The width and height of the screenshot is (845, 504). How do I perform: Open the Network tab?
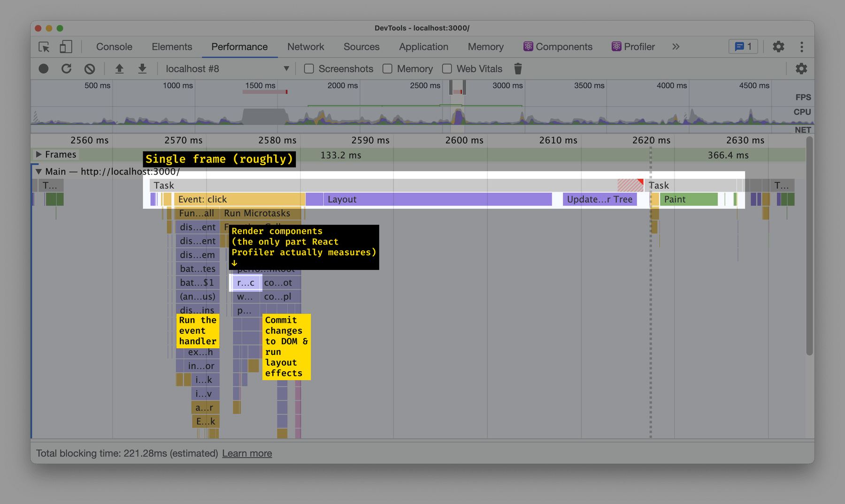[306, 47]
